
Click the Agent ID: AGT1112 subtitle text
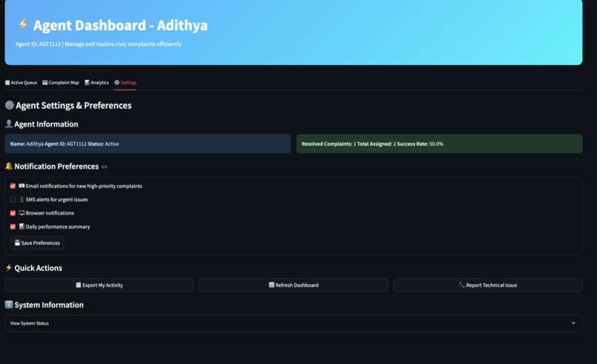[99, 44]
